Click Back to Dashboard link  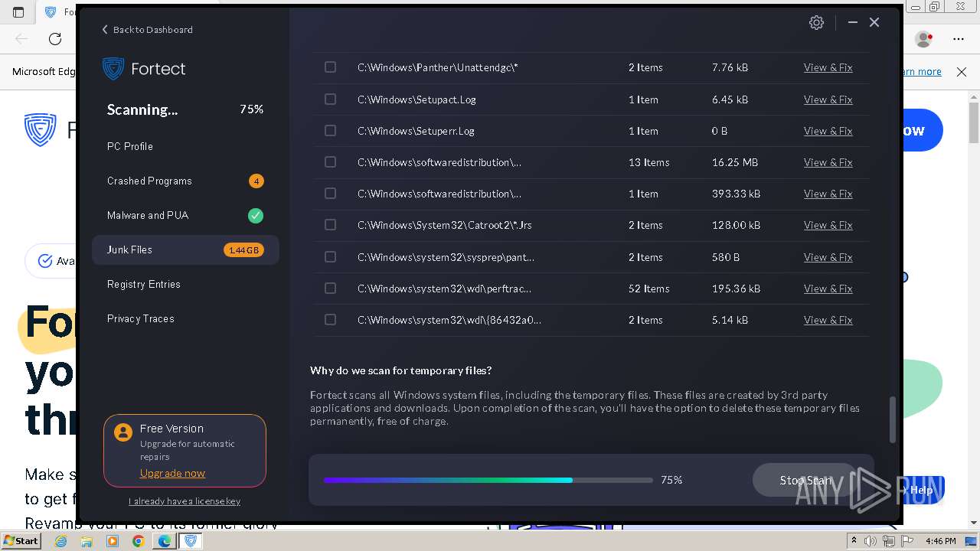tap(147, 30)
